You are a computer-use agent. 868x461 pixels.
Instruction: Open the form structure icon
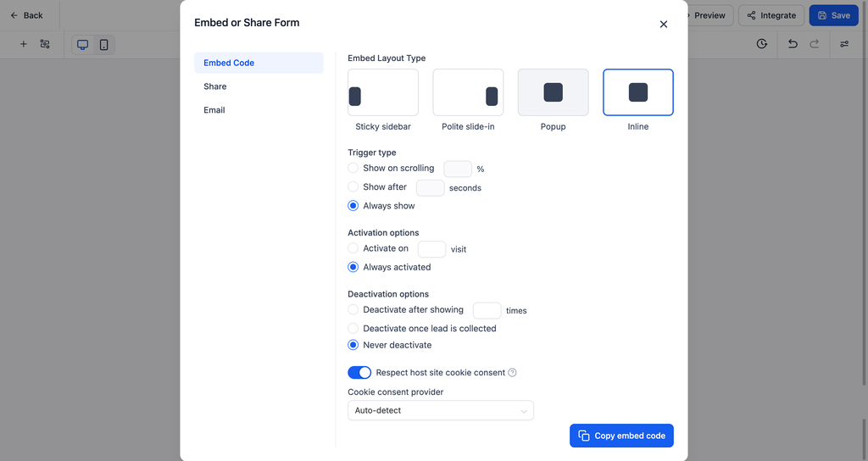coord(45,44)
